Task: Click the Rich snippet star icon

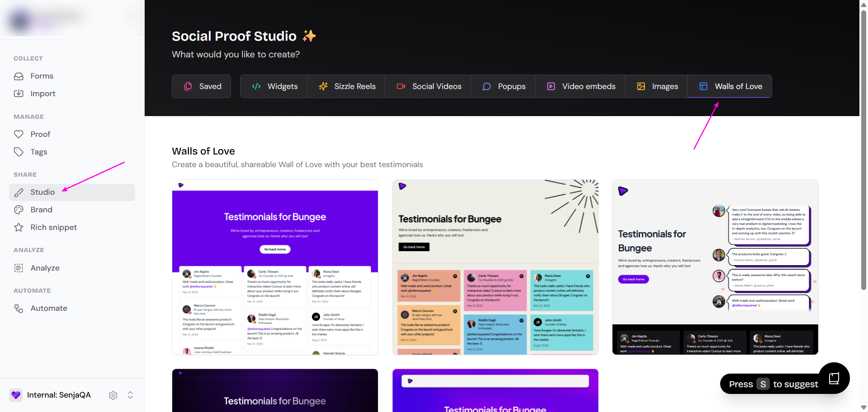Action: (19, 227)
